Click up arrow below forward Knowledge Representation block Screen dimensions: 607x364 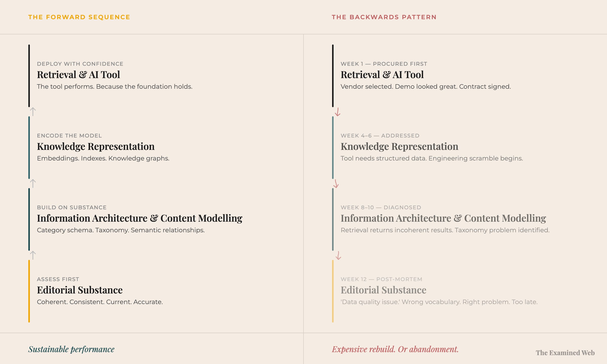point(33,184)
